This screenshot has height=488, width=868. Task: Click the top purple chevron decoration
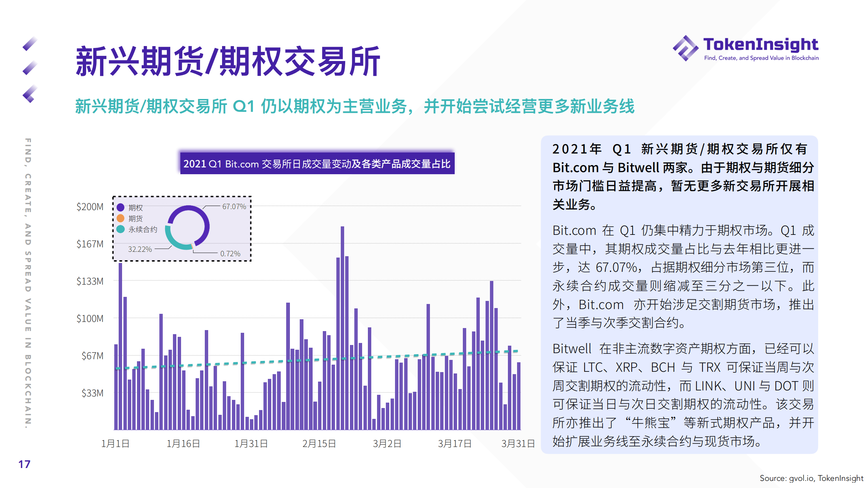(x=30, y=44)
